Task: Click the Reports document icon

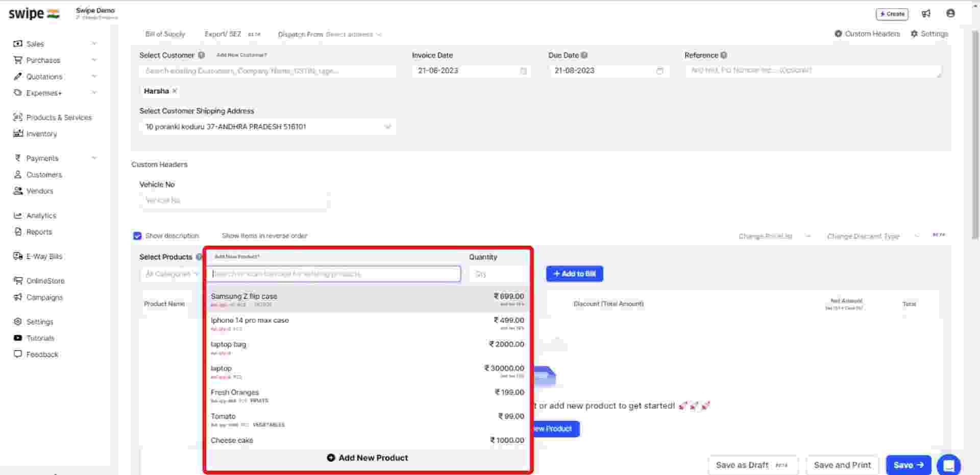Action: coord(18,232)
